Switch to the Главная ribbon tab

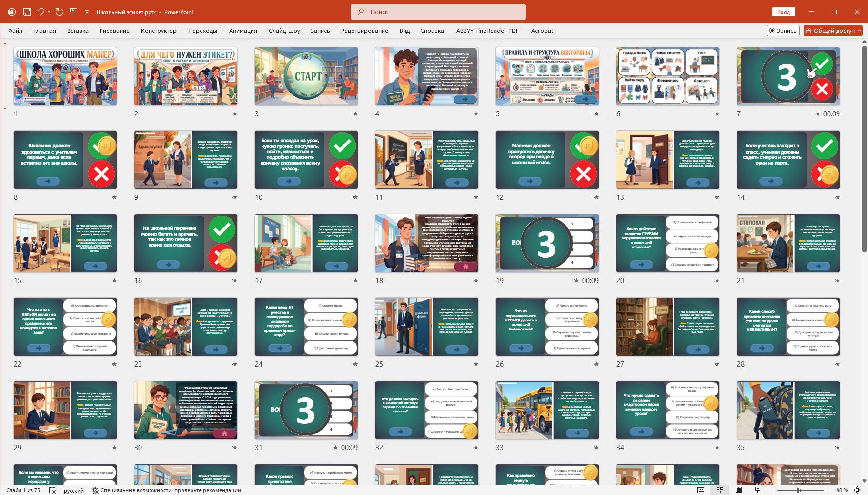(x=45, y=31)
